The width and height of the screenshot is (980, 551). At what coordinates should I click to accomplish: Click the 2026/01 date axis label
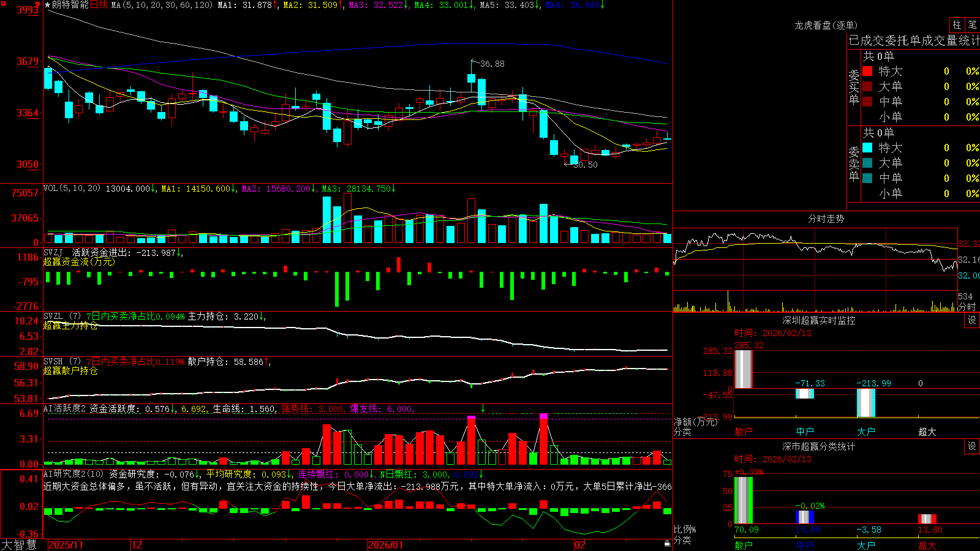point(385,545)
